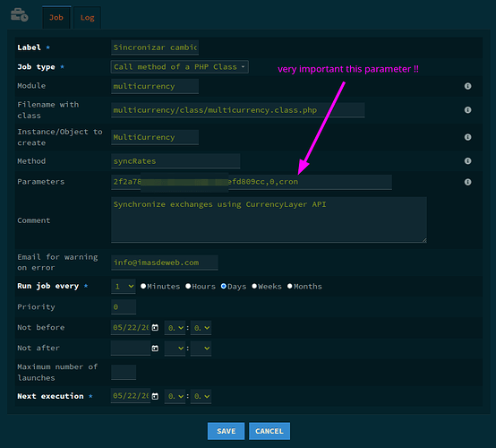Select the Minutes frequency radio button
Screen dimensions: 496x448
(143, 286)
